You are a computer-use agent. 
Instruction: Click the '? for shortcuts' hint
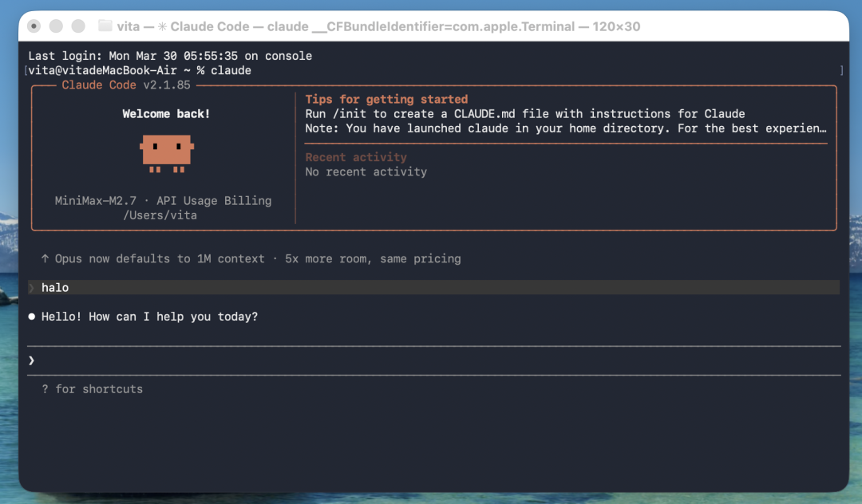pyautogui.click(x=93, y=389)
